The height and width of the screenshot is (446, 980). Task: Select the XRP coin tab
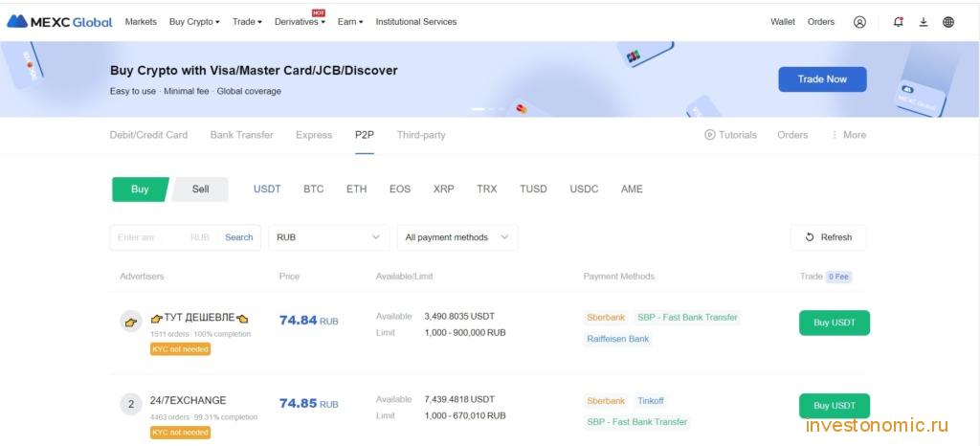pos(444,190)
